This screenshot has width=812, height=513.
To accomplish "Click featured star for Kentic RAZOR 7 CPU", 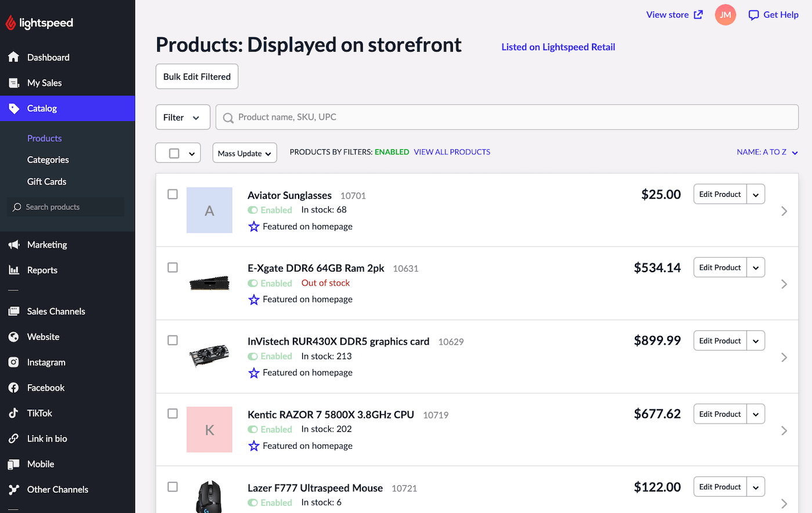I will pos(254,446).
